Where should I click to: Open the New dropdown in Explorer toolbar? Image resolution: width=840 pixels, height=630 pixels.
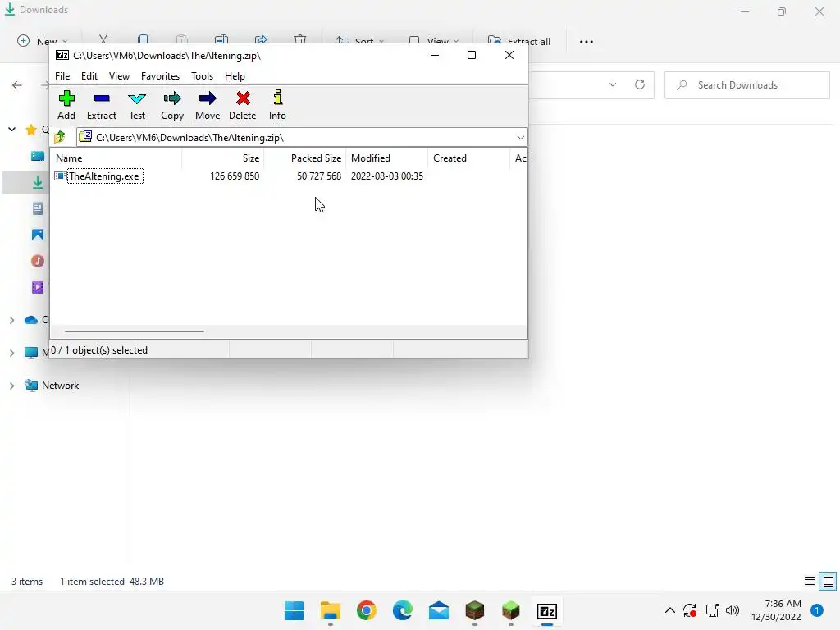(x=43, y=41)
